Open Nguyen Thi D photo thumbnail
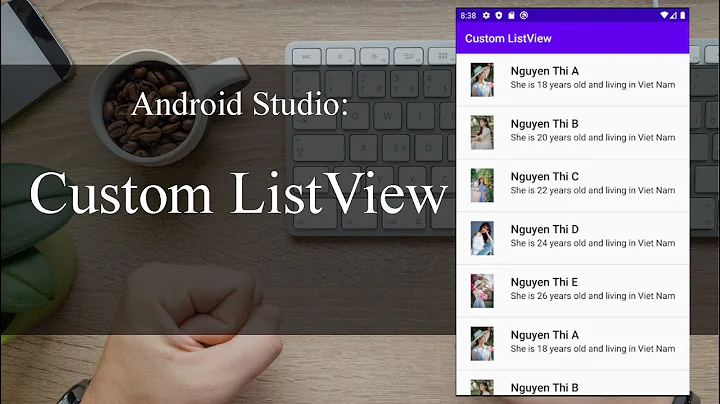 coord(482,238)
